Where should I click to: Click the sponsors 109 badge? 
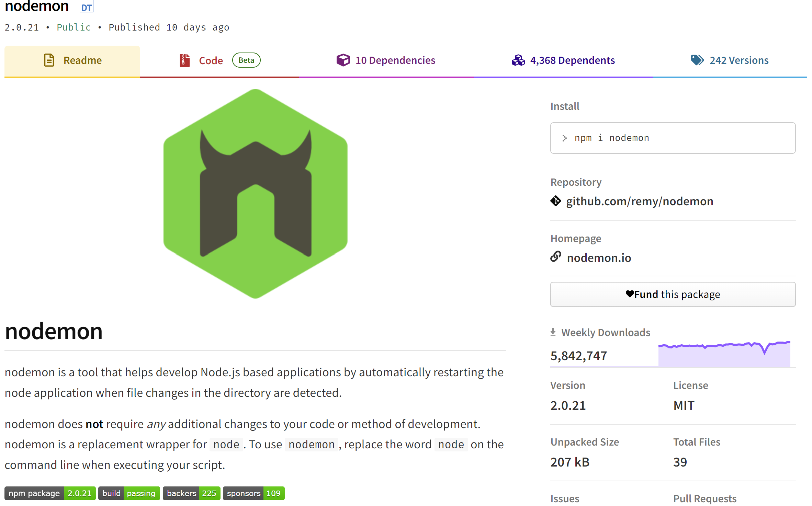point(253,493)
